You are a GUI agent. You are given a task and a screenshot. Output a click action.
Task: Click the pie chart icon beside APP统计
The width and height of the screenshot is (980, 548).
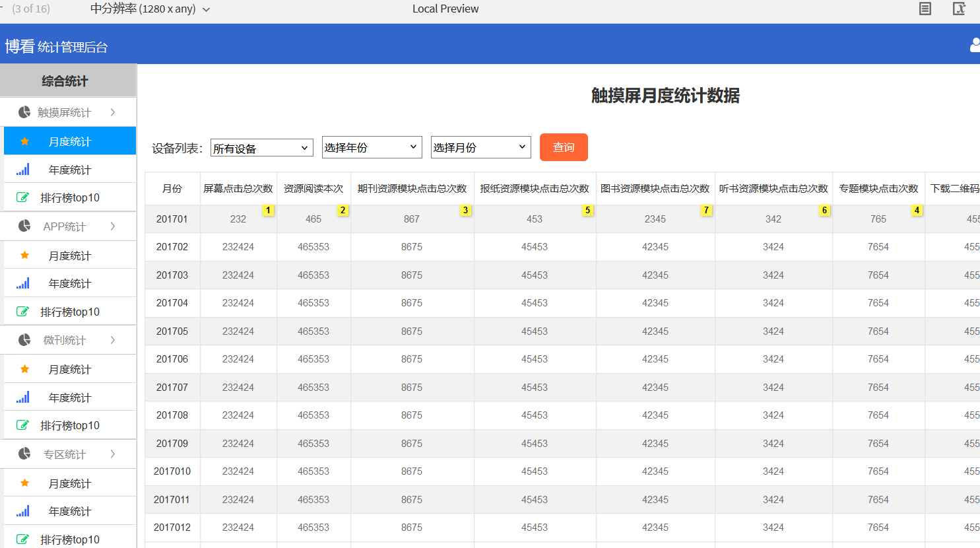24,226
